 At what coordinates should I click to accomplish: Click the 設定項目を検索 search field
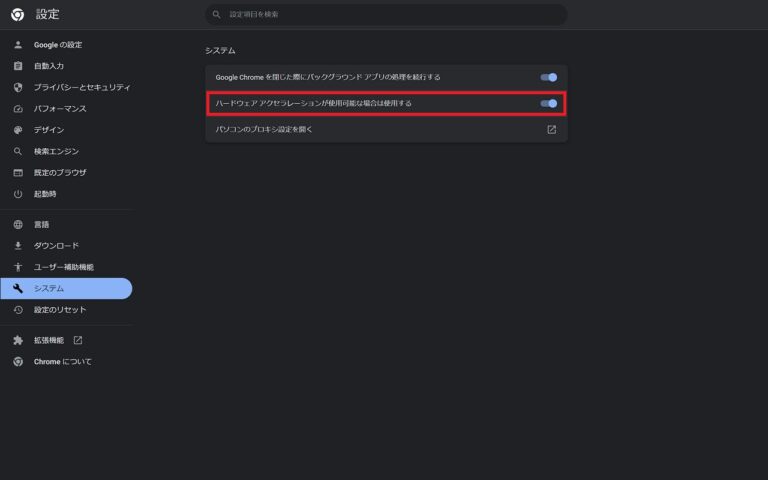tap(390, 15)
